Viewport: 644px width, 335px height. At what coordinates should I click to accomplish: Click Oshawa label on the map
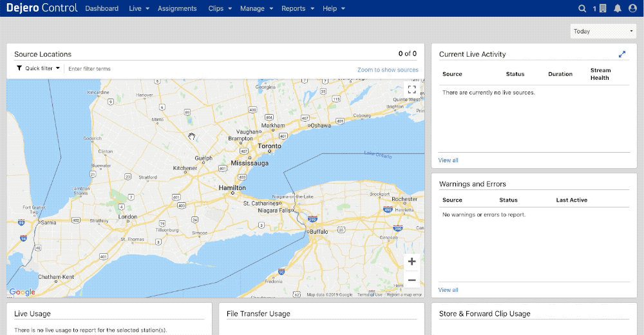pos(321,126)
